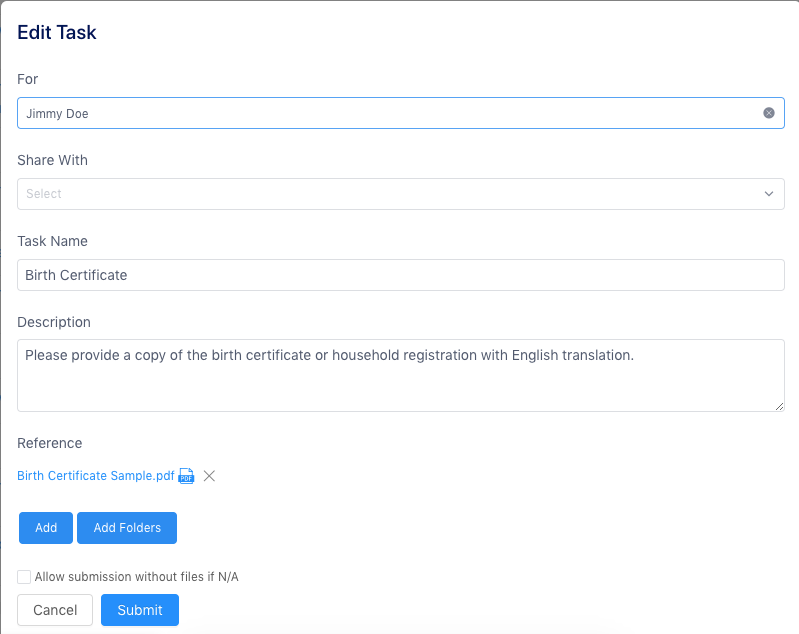799x634 pixels.
Task: Click into the Task Name input
Action: pos(400,275)
